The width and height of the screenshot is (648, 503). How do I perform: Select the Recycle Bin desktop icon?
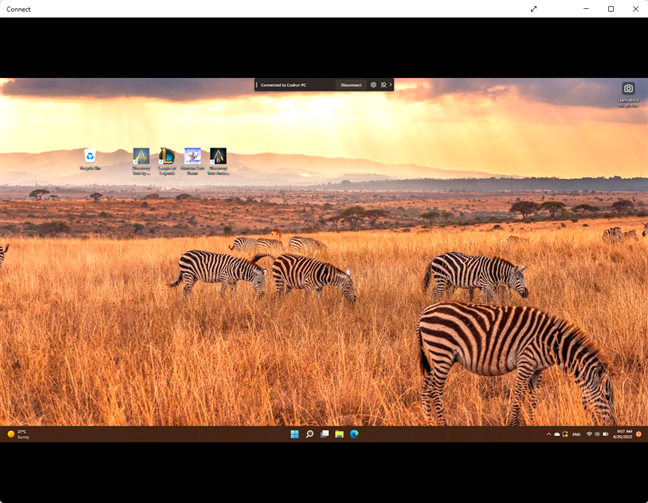90,160
